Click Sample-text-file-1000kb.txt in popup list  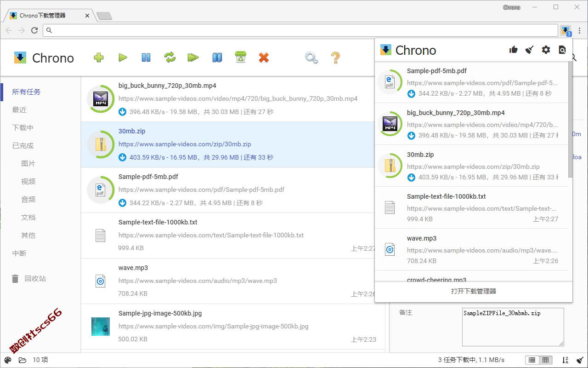[472, 207]
